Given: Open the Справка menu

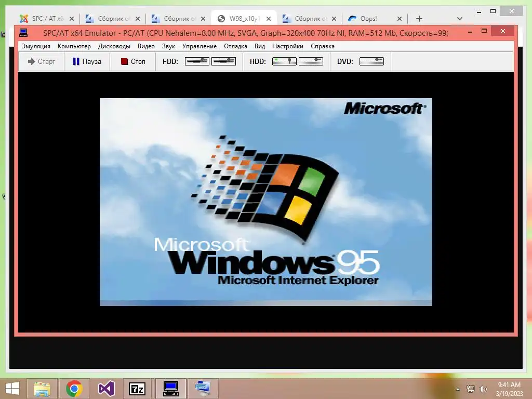Looking at the screenshot, I should coord(322,46).
